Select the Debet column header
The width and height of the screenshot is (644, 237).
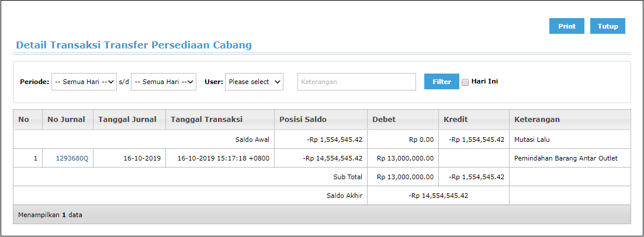click(x=403, y=120)
